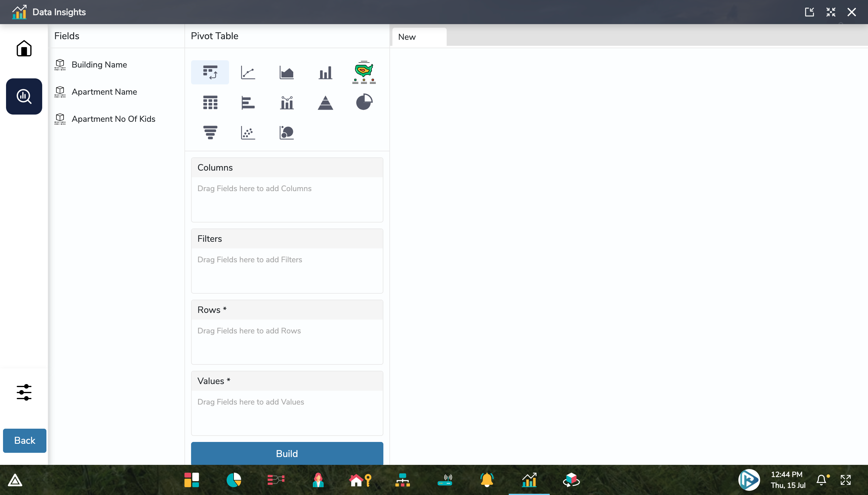This screenshot has height=495, width=868.
Task: Select the pie chart icon
Action: pos(364,102)
